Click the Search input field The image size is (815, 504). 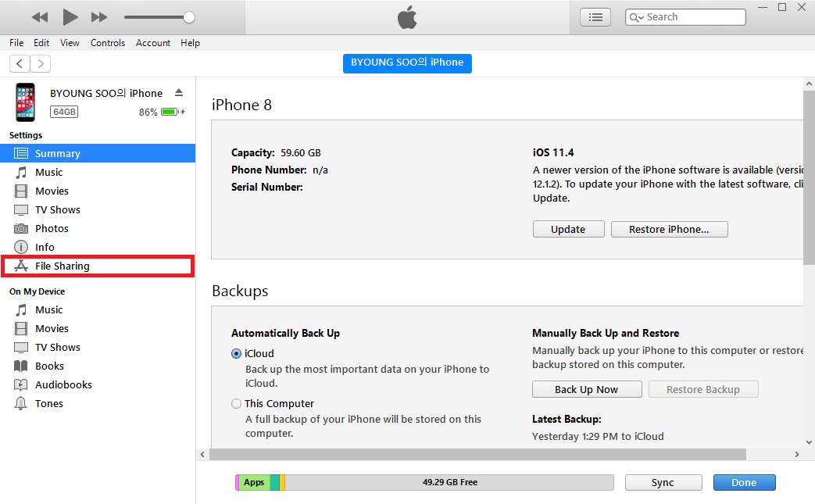(x=685, y=17)
